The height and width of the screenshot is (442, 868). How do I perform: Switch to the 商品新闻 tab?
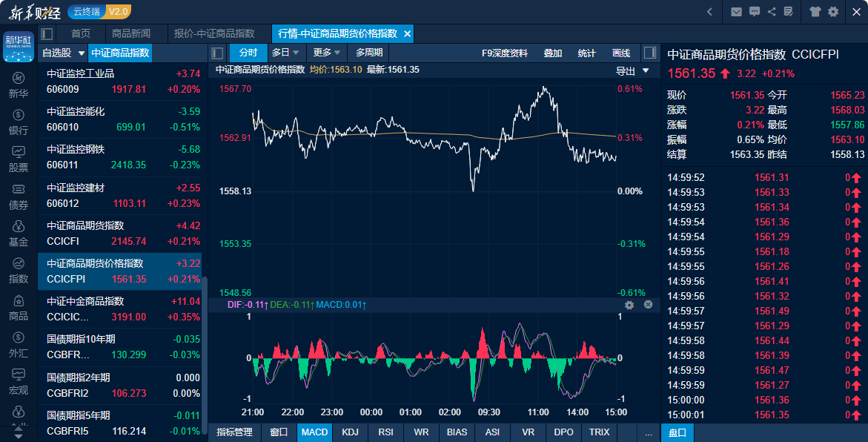pos(131,34)
